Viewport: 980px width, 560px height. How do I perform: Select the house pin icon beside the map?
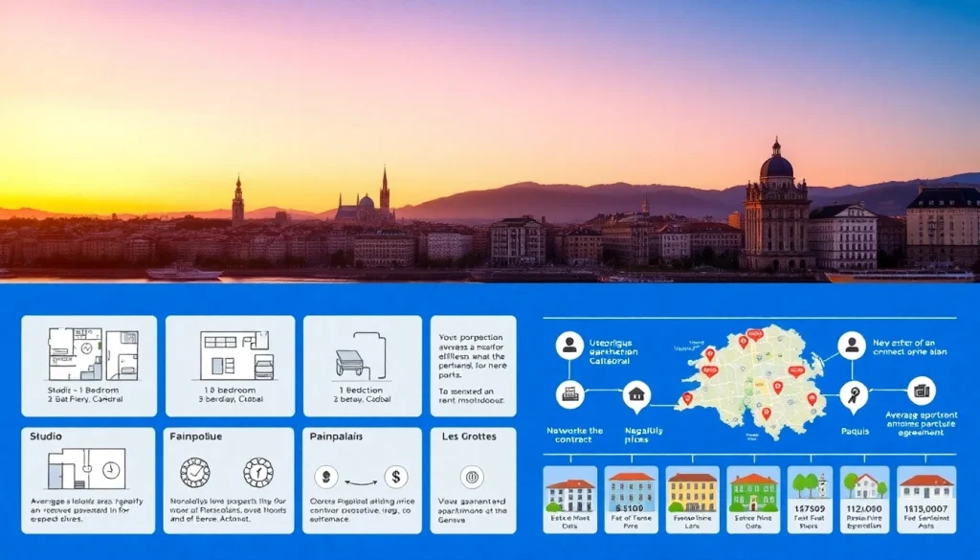(635, 393)
